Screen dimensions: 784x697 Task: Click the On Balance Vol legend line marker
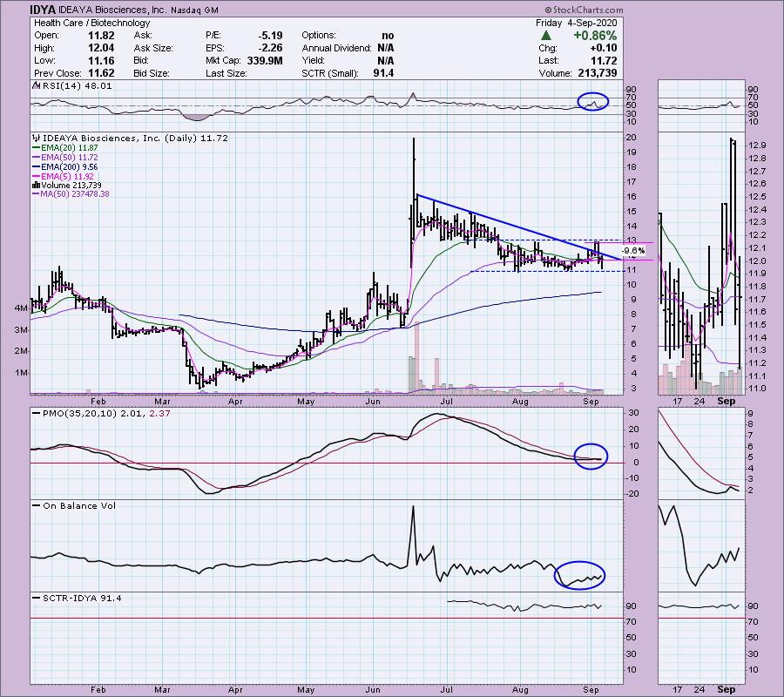pyautogui.click(x=36, y=505)
